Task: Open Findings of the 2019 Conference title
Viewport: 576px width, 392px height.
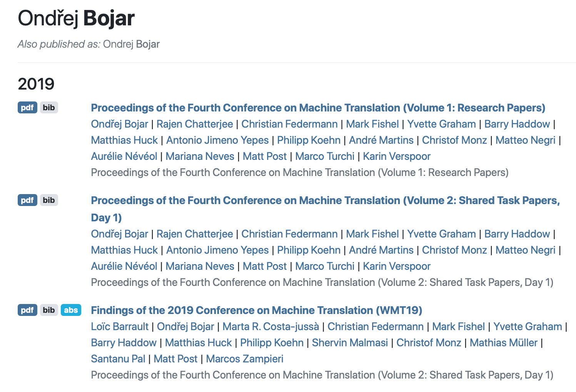Action: 257,311
